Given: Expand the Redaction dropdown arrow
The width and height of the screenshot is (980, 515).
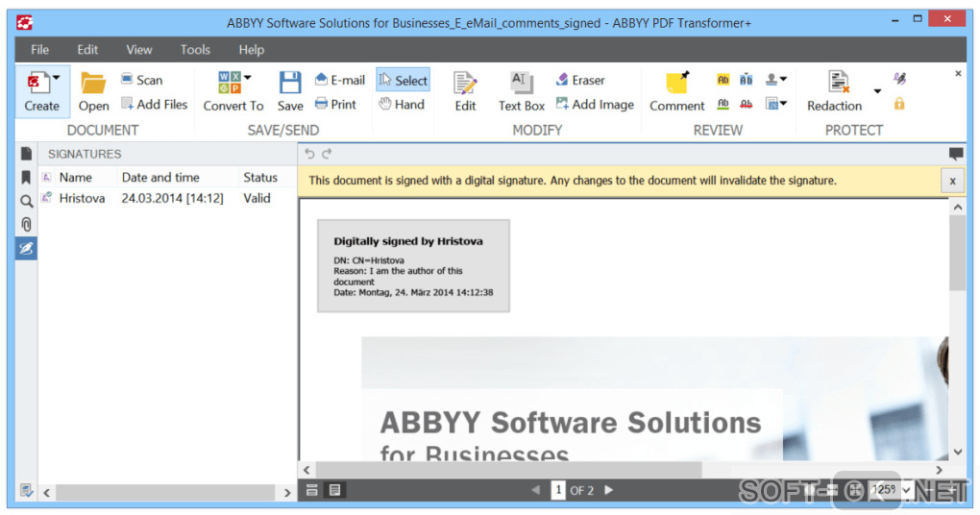Looking at the screenshot, I should [x=877, y=91].
